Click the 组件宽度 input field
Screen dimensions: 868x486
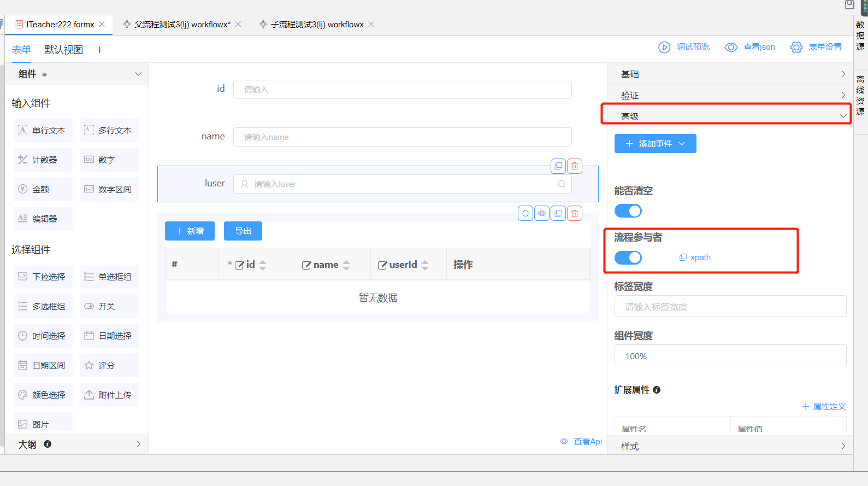(730, 356)
